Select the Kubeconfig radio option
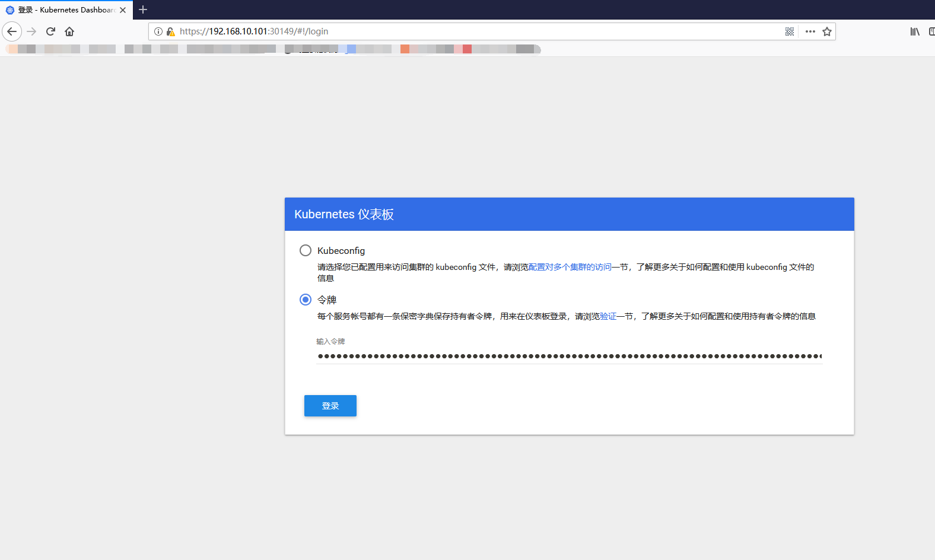Viewport: 935px width, 560px height. pyautogui.click(x=306, y=250)
